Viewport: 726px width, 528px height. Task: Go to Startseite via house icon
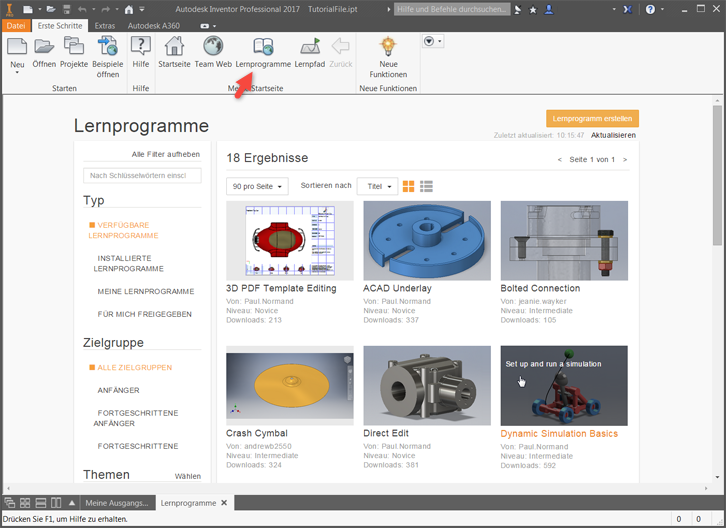coord(174,47)
